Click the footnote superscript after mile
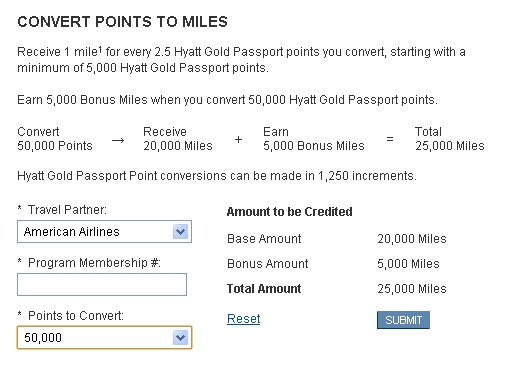The image size is (524, 365). pyautogui.click(x=100, y=49)
